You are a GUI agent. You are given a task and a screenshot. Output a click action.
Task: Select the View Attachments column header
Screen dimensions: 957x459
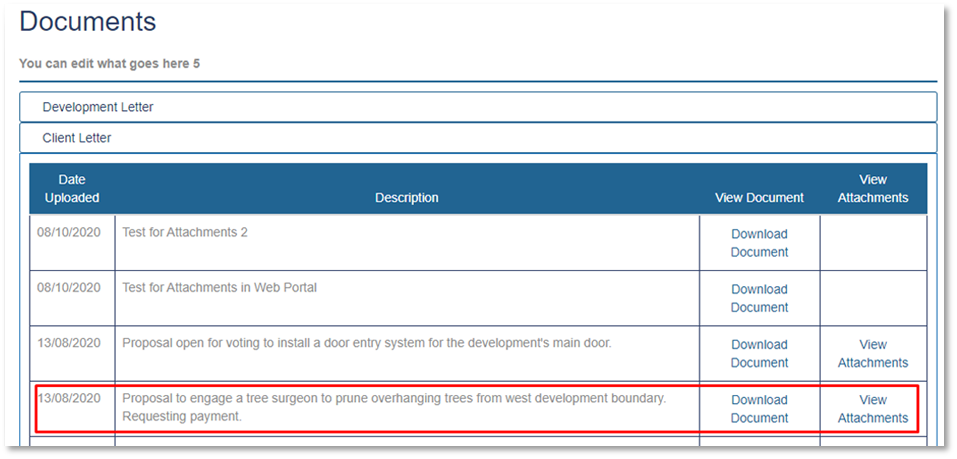tap(872, 189)
